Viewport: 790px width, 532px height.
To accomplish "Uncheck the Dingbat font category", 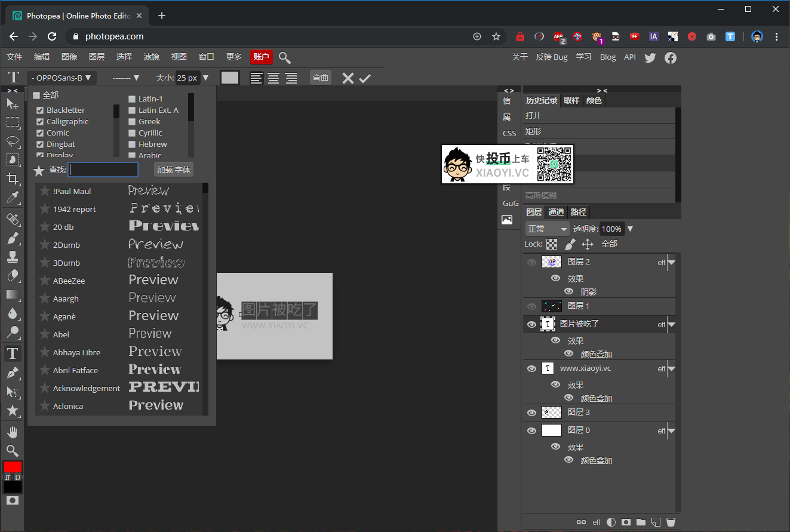I will tap(41, 144).
